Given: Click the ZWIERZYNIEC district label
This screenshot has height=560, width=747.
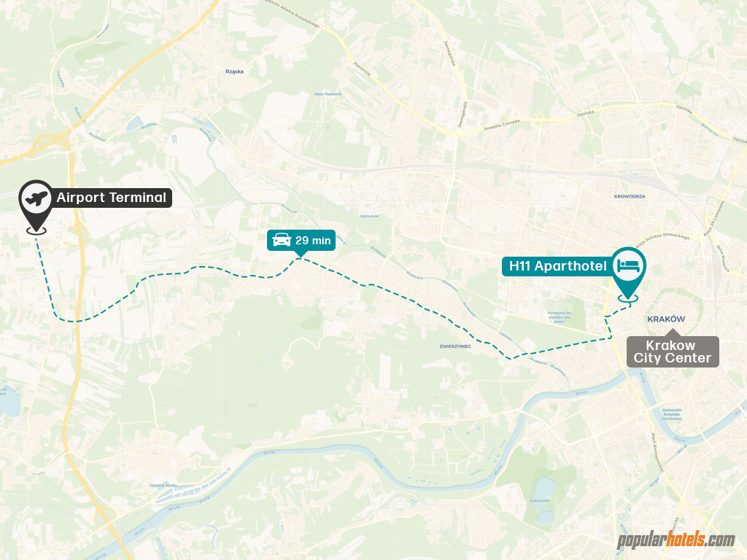Looking at the screenshot, I should coord(455,346).
